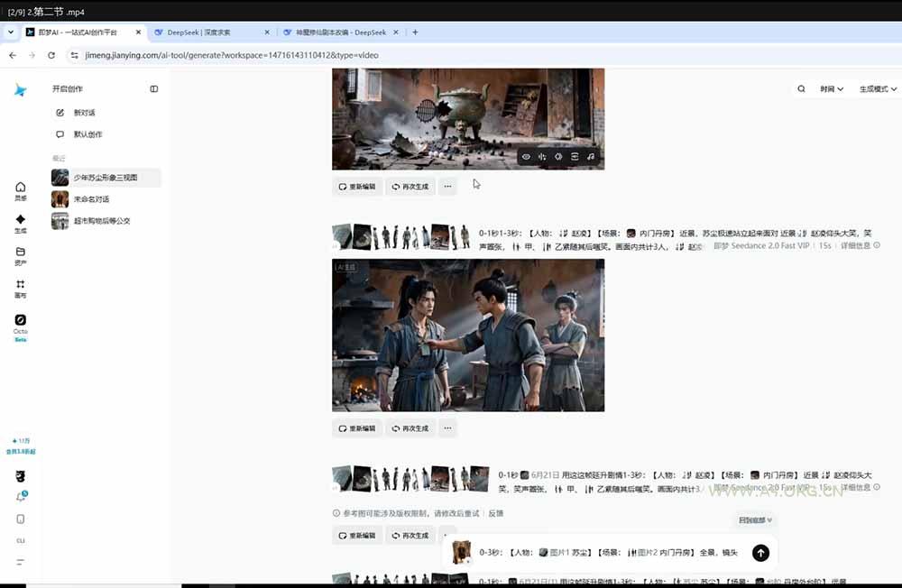Open the 少年苏尘形象三视图 conversation
902x588 pixels.
tap(106, 177)
